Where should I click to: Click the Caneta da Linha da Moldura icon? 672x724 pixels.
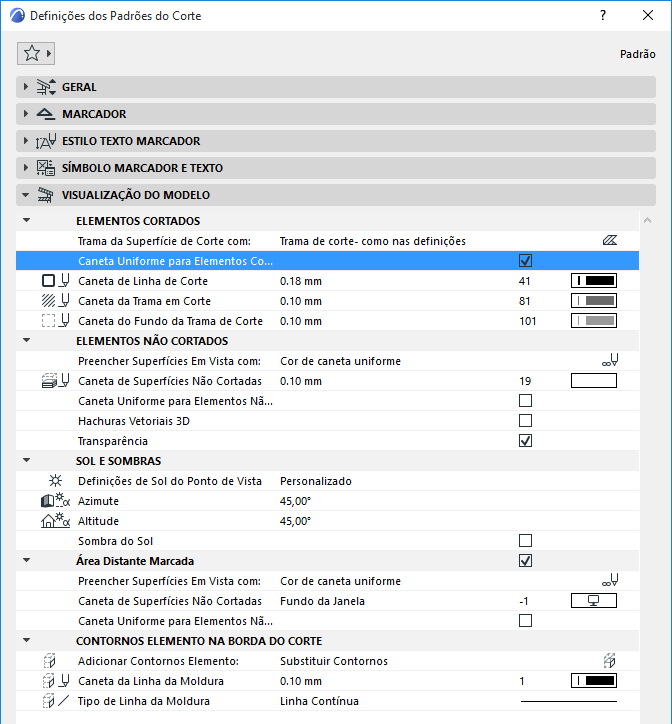coord(55,681)
